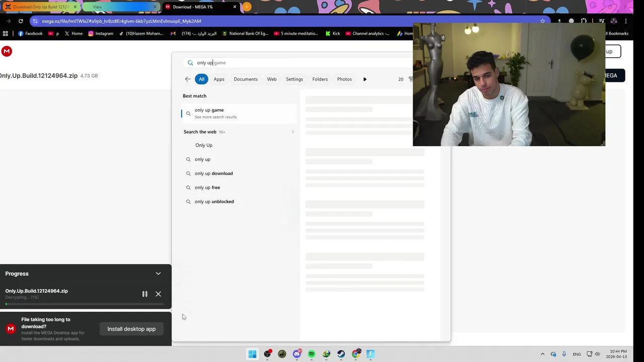Show more search filters arrow
The height and width of the screenshot is (362, 644).
(x=365, y=79)
